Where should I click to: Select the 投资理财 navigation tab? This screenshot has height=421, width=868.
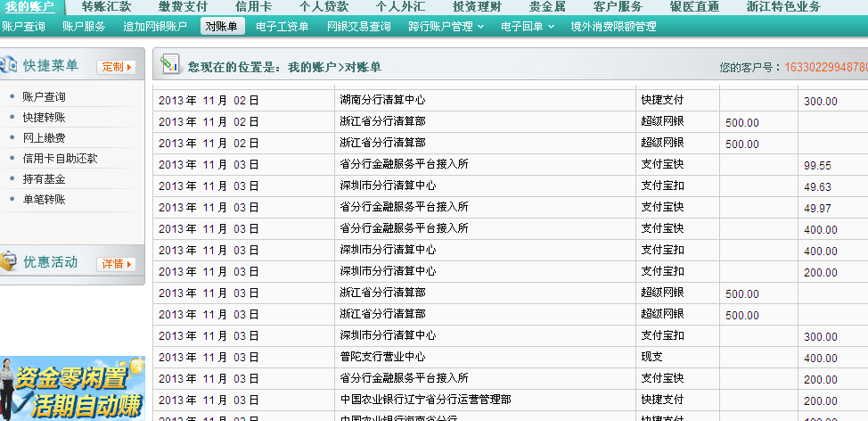477,6
